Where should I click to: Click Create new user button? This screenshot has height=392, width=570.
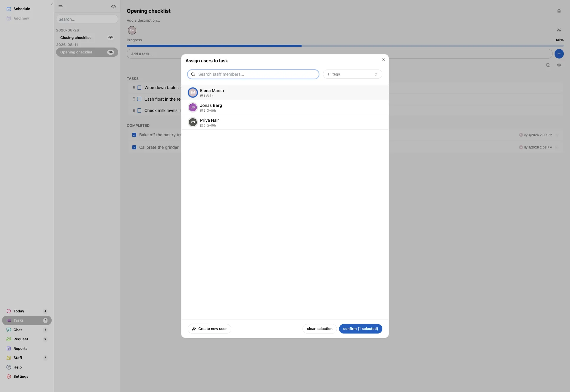pos(209,329)
